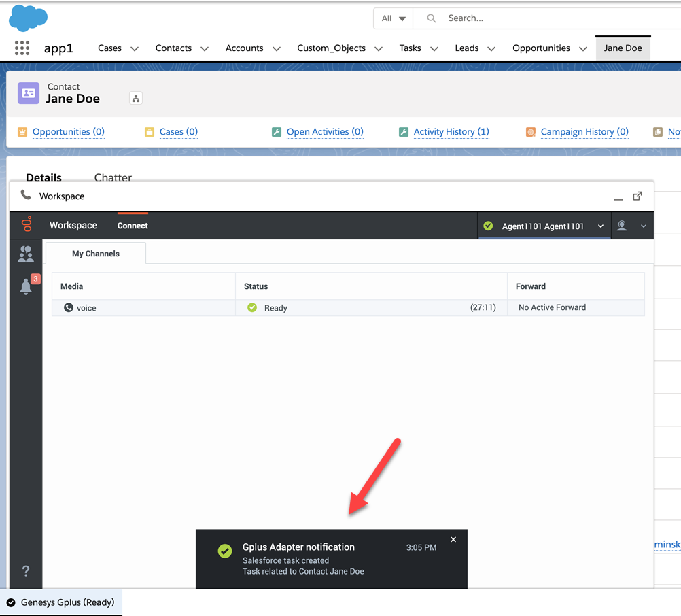Dismiss the Gplus Adapter notification

[453, 540]
